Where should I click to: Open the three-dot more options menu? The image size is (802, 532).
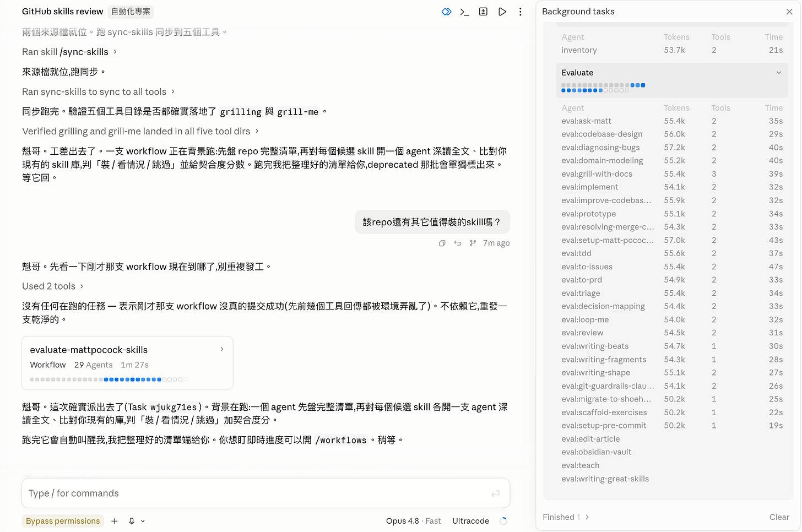click(520, 12)
